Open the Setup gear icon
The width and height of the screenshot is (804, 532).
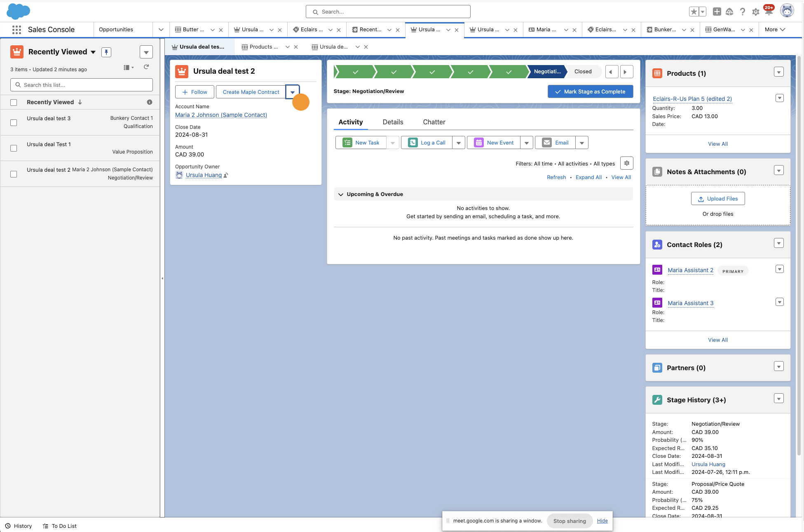(755, 12)
